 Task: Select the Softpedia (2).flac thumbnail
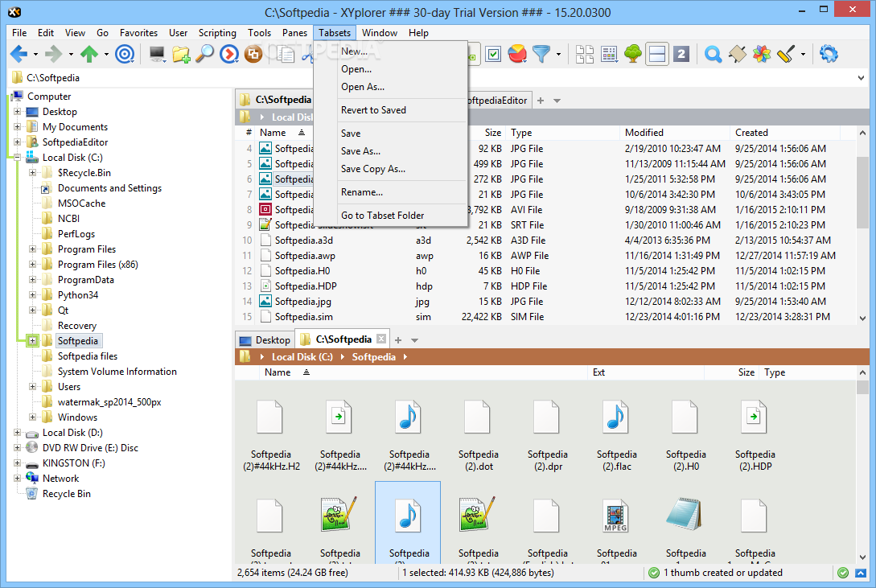(616, 435)
